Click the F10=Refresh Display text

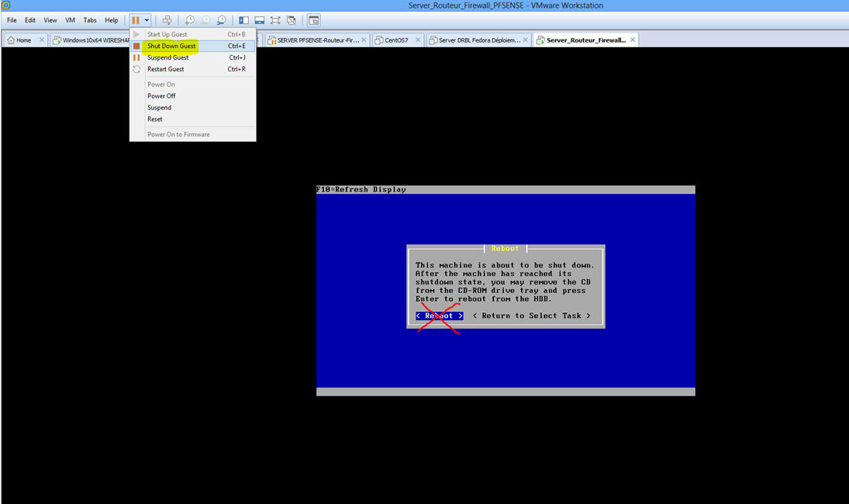361,189
